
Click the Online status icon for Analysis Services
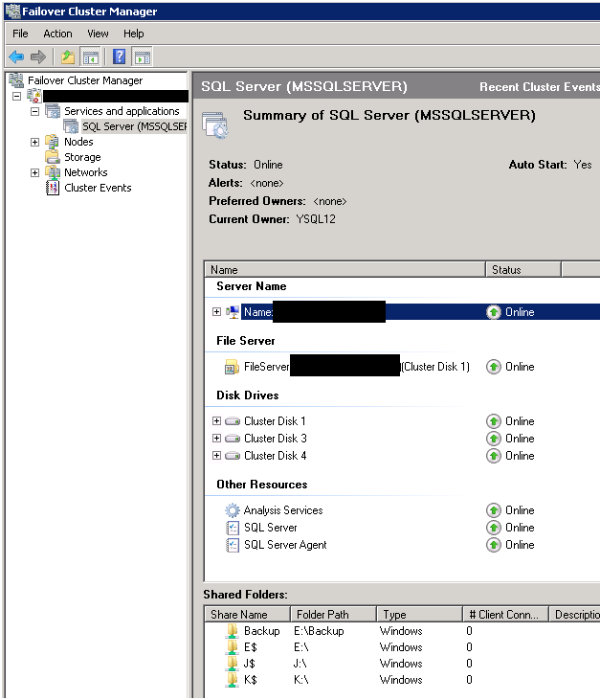(x=494, y=510)
